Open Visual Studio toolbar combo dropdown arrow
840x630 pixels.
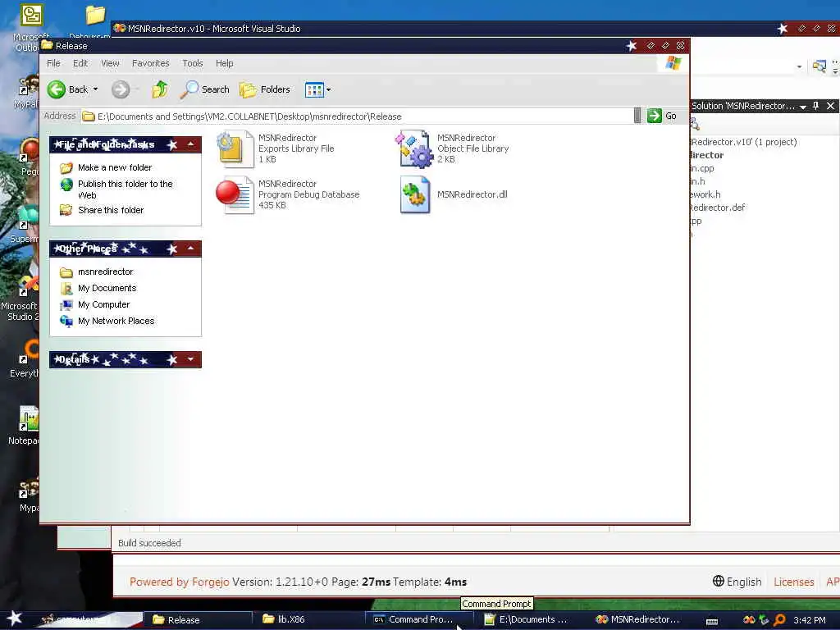(x=799, y=67)
